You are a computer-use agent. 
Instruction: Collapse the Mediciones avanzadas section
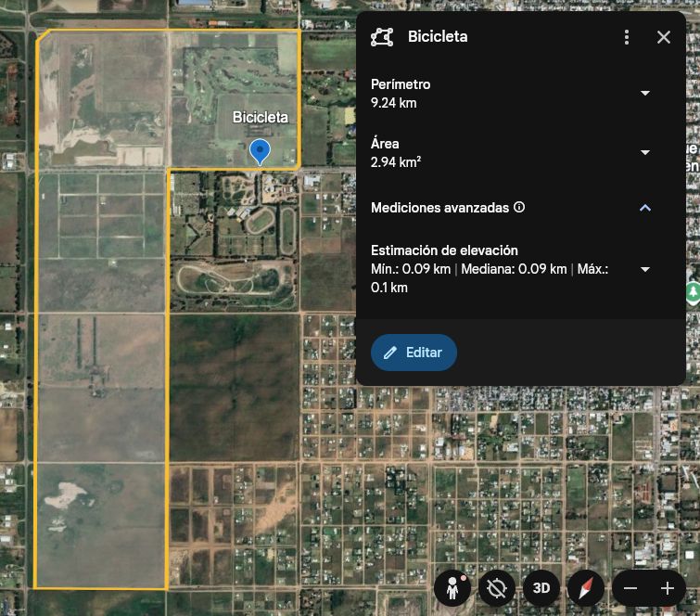(x=645, y=208)
